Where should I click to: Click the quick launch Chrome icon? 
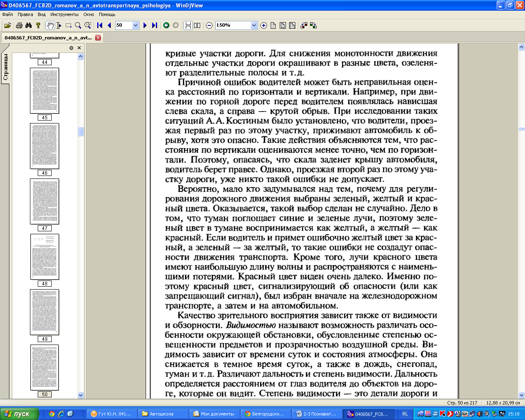tap(52, 414)
